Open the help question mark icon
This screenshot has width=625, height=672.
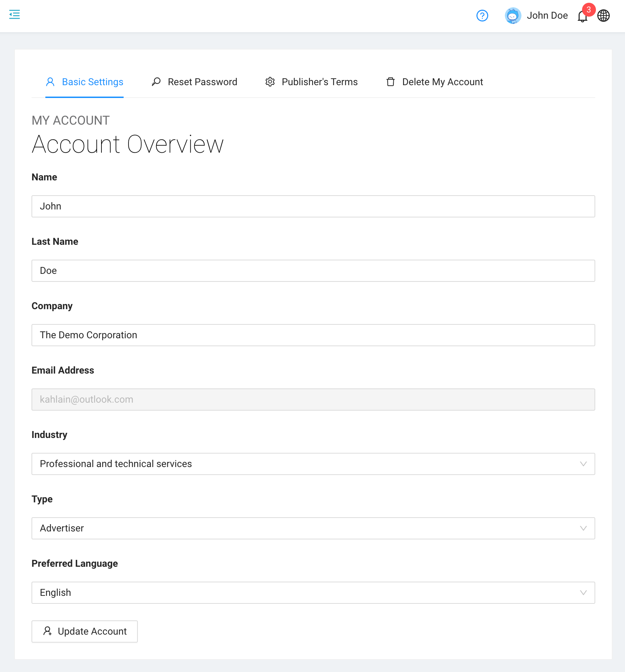tap(482, 16)
